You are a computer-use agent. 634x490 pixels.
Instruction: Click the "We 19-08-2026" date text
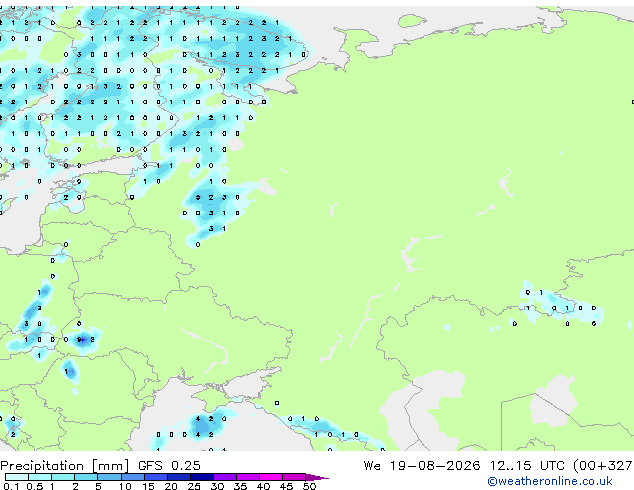tap(422, 465)
